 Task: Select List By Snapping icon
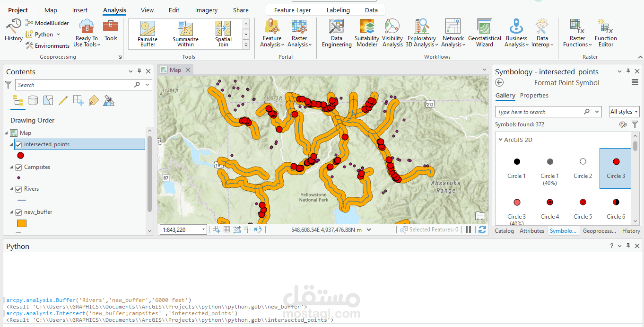coord(78,101)
